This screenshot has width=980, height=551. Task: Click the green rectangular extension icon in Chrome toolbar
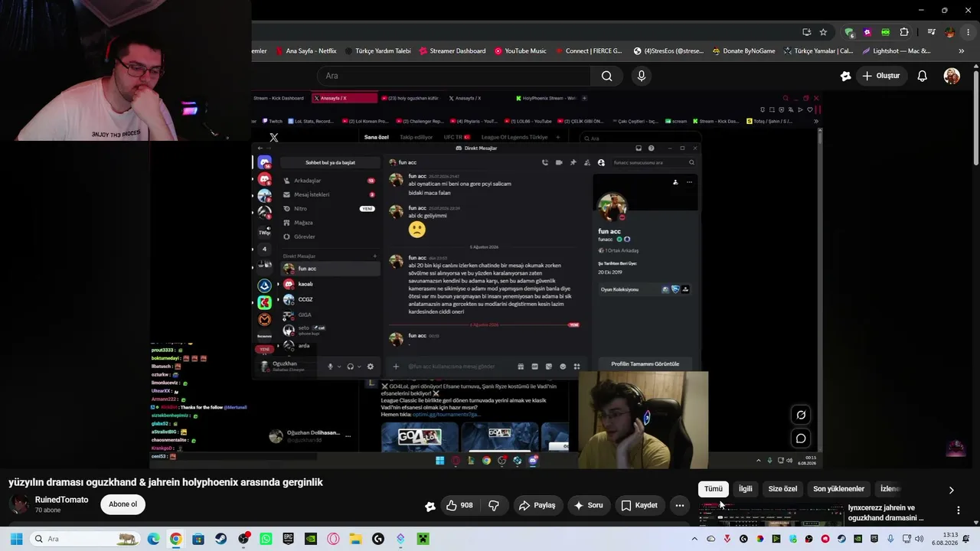click(x=886, y=32)
